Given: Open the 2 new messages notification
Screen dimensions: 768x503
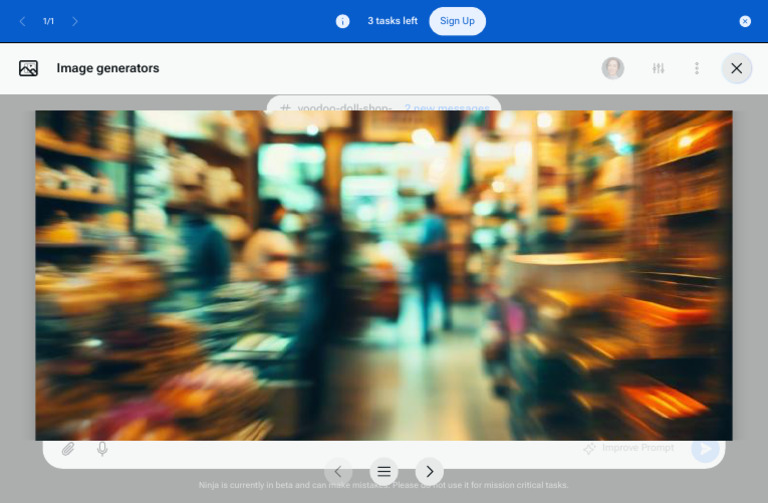Looking at the screenshot, I should [446, 107].
